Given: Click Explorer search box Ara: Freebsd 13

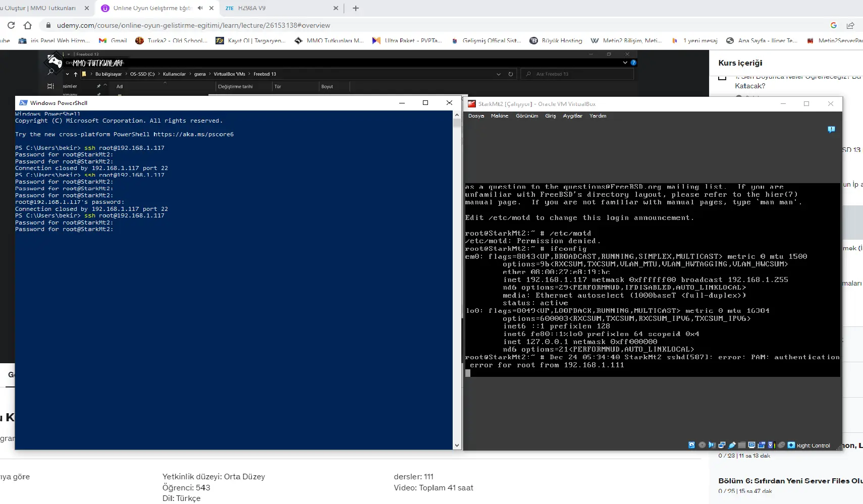Looking at the screenshot, I should click(x=577, y=74).
